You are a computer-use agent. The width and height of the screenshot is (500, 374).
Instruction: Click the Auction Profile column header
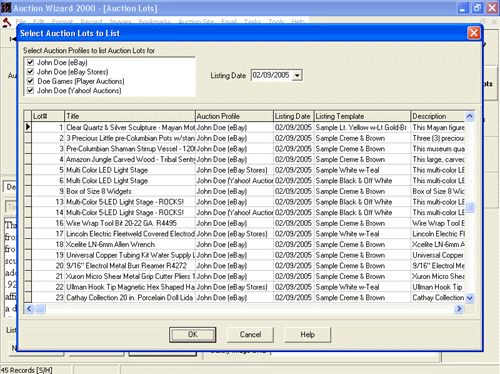tap(234, 116)
